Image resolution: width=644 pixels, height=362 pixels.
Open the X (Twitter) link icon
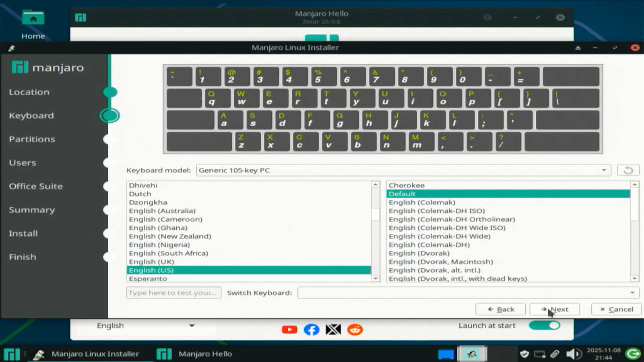click(x=333, y=330)
